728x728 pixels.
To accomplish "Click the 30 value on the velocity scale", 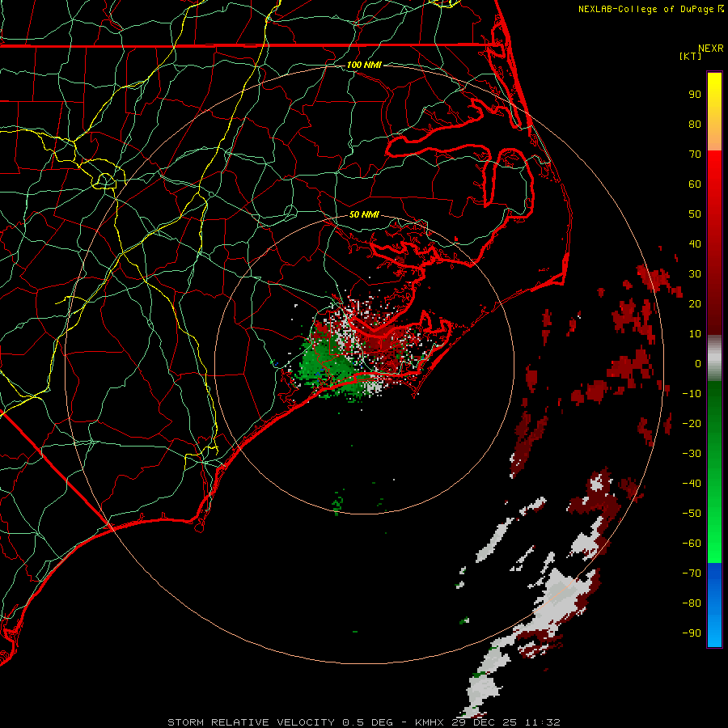I will pos(695,274).
